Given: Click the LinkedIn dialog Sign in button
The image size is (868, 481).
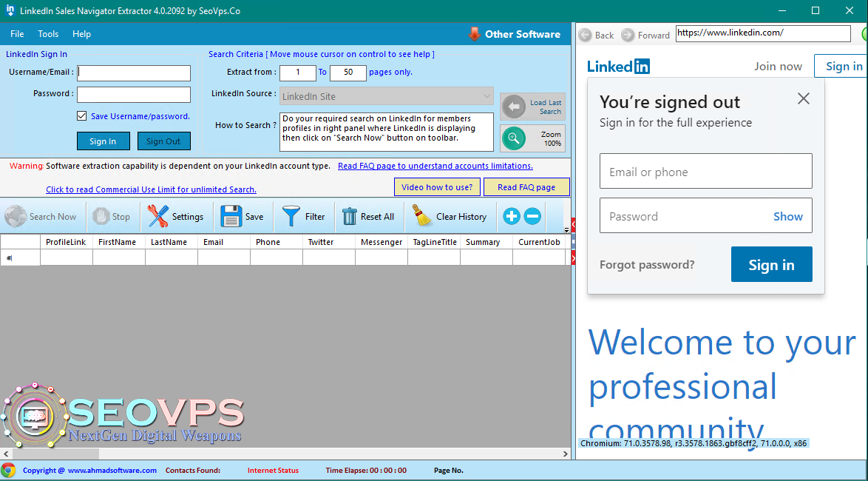Looking at the screenshot, I should (x=772, y=264).
